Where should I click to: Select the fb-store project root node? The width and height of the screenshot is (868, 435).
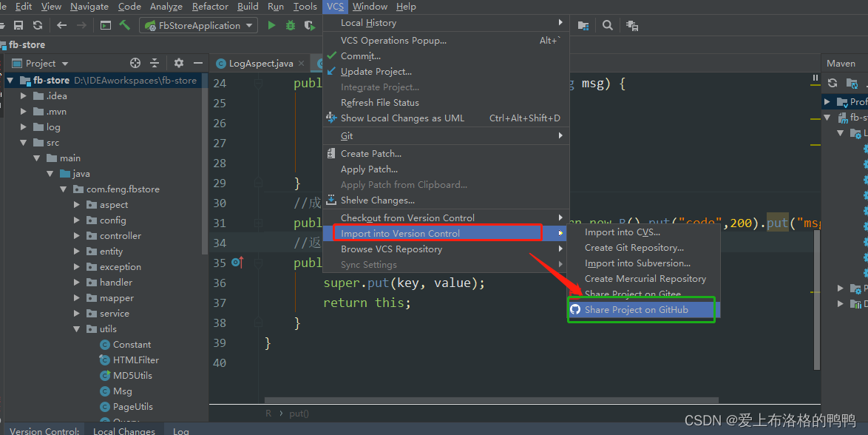coord(51,81)
